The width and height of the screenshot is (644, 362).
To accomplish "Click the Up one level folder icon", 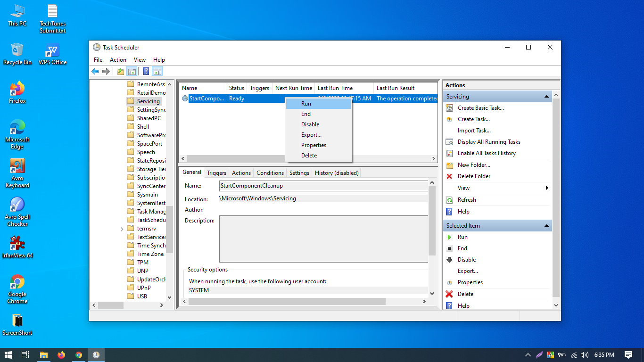I will (121, 71).
